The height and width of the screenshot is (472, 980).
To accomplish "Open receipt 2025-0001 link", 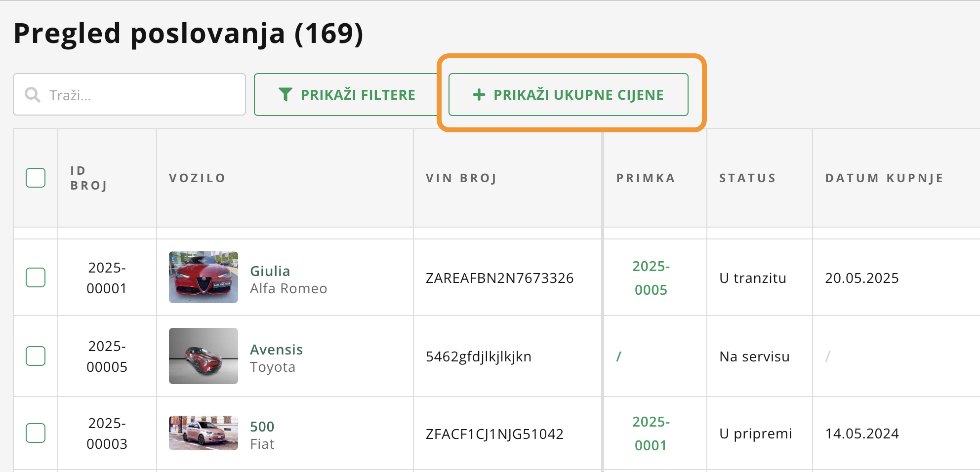I will (x=651, y=433).
